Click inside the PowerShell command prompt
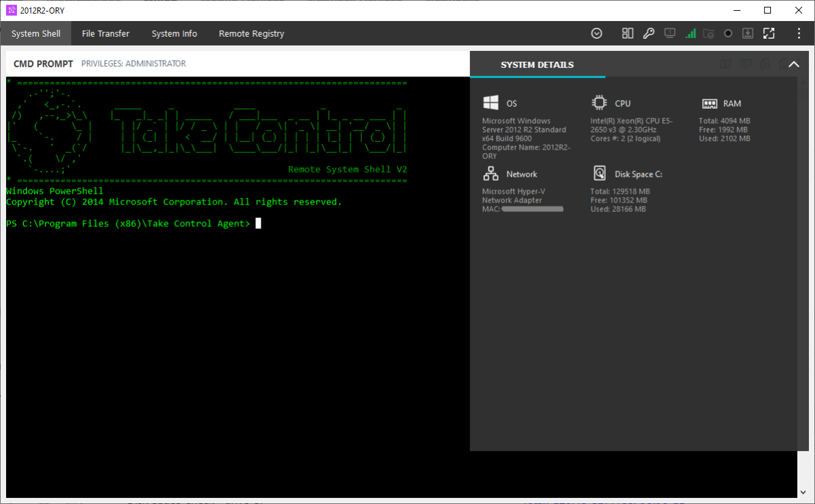This screenshot has width=815, height=504. 257,223
